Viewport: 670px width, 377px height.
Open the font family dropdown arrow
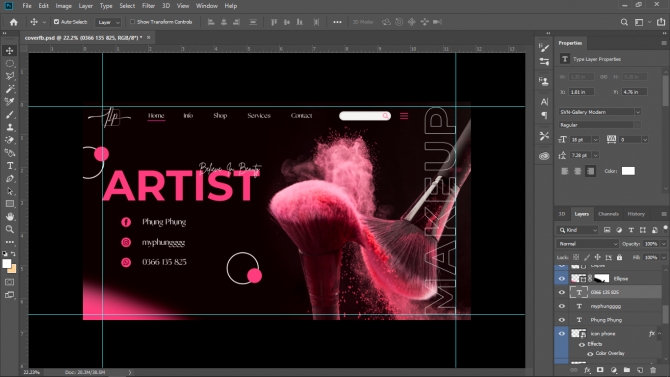click(638, 112)
